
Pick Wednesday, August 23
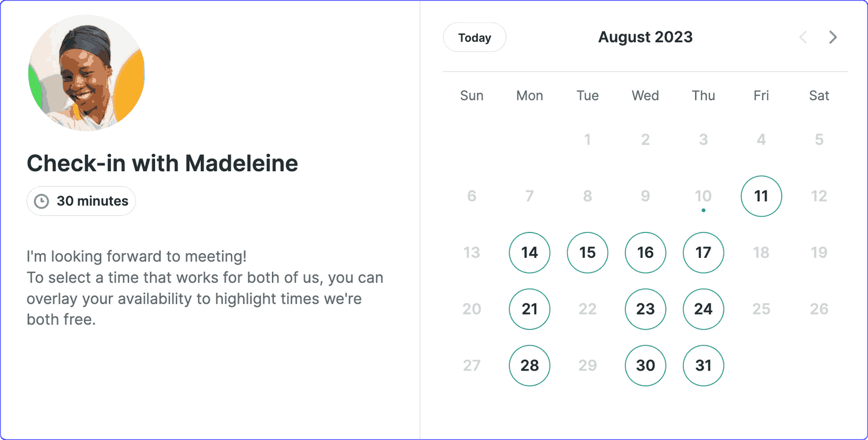coord(645,309)
